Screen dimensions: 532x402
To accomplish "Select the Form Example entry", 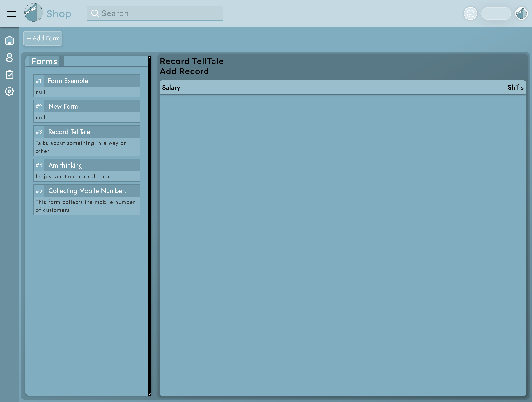I will coord(87,81).
